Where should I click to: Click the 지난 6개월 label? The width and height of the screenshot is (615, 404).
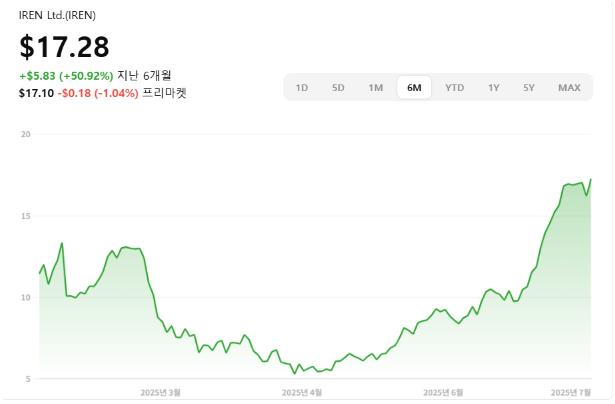(x=144, y=75)
